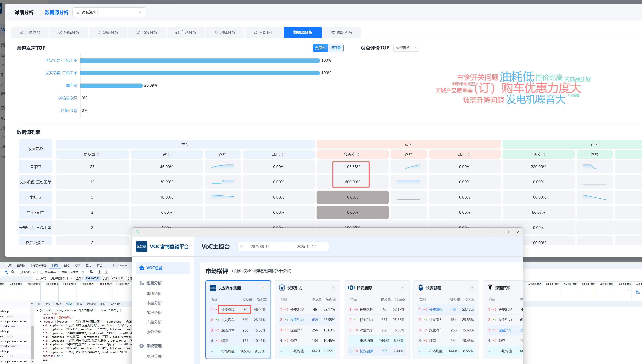The width and height of the screenshot is (642, 364).
Task: Open 长安汽车集团 card expand arrow icon
Action: [x=263, y=288]
